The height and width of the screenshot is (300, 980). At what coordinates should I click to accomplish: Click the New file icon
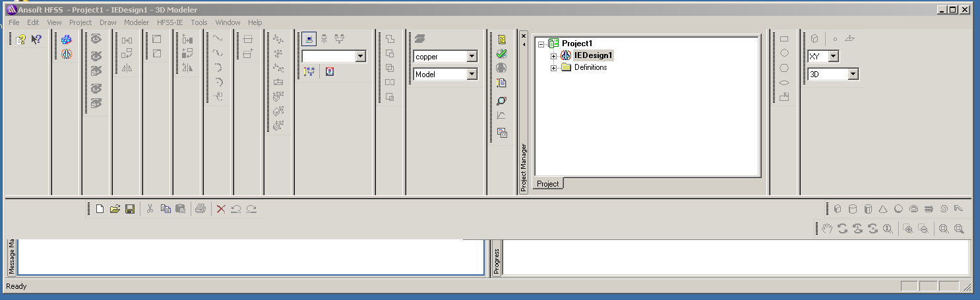(x=100, y=209)
